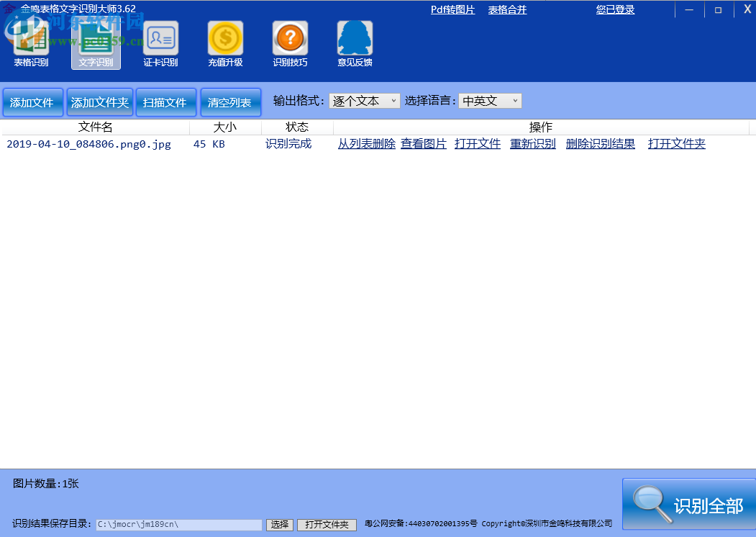Screen dimensions: 756x537
Task: Re-recognize file with 重新识别 link
Action: (532, 144)
